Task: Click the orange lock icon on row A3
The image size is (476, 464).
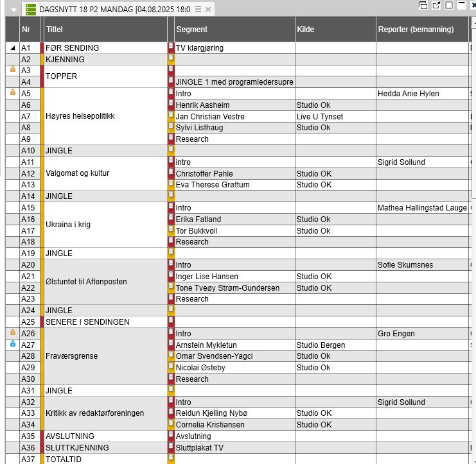Action: [x=13, y=69]
